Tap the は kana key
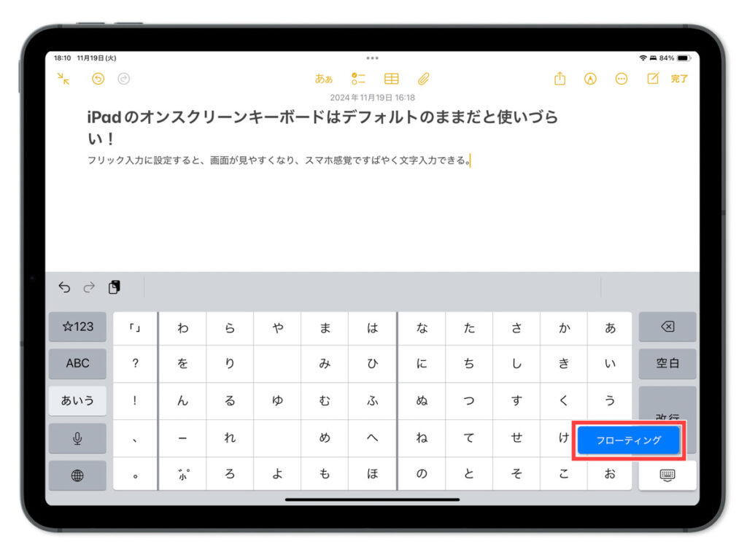The width and height of the screenshot is (747, 560). click(x=373, y=328)
